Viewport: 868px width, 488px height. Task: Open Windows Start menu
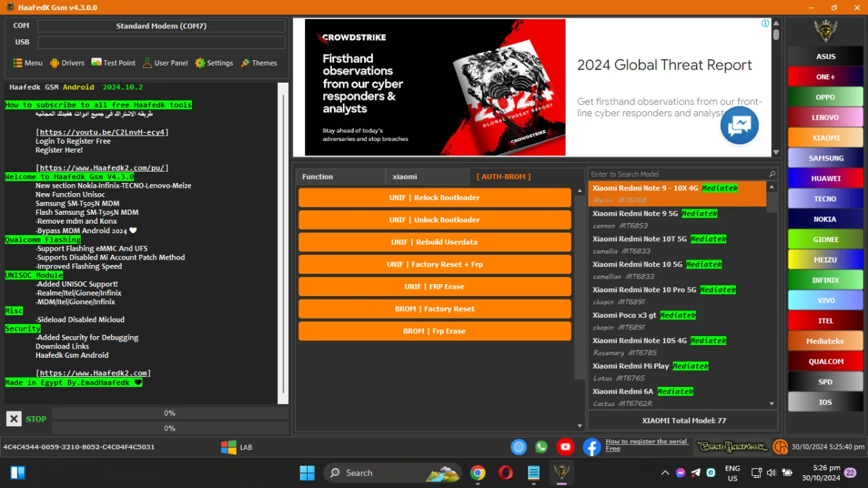[x=307, y=472]
